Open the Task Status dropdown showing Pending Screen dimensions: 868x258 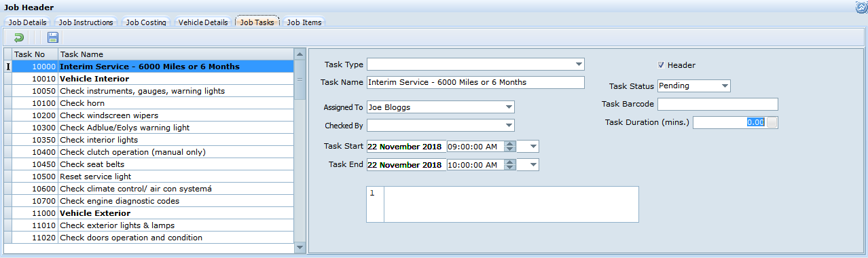[x=725, y=86]
